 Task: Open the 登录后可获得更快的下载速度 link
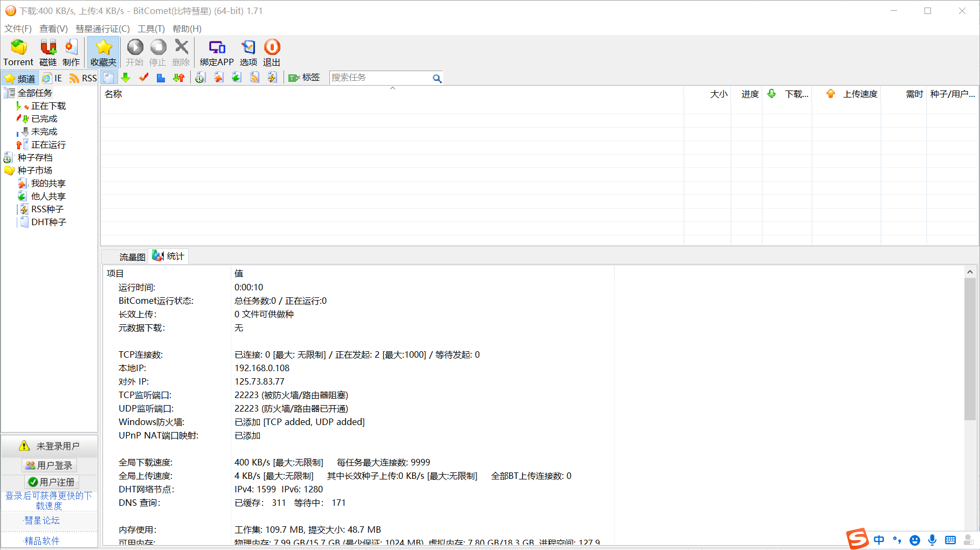[49, 500]
